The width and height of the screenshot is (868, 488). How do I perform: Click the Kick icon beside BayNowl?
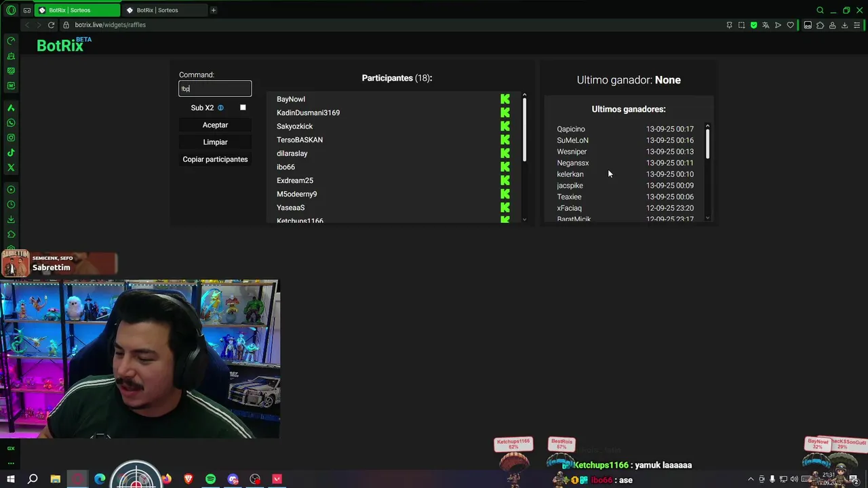tap(505, 99)
